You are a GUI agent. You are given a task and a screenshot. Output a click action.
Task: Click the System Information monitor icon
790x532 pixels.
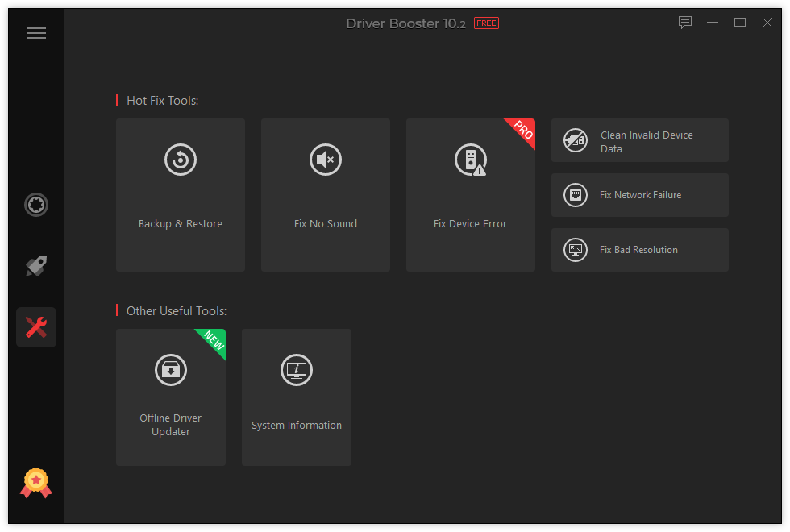[297, 370]
